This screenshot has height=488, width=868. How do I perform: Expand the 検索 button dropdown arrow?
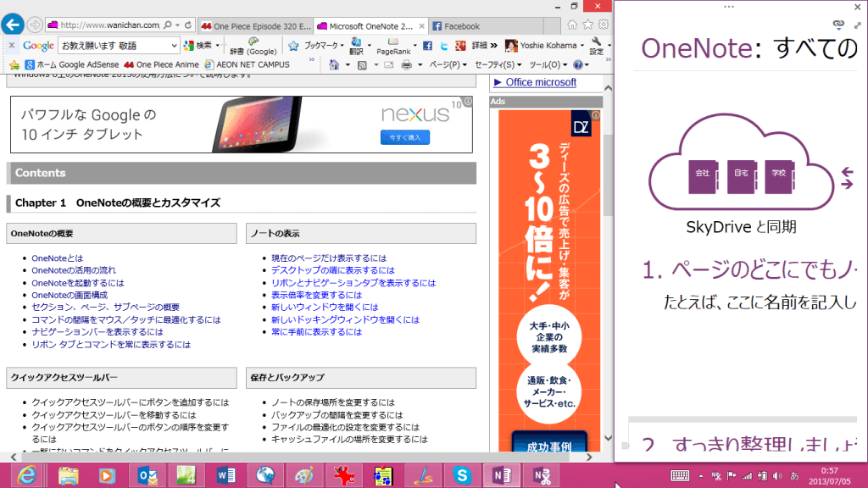(218, 46)
